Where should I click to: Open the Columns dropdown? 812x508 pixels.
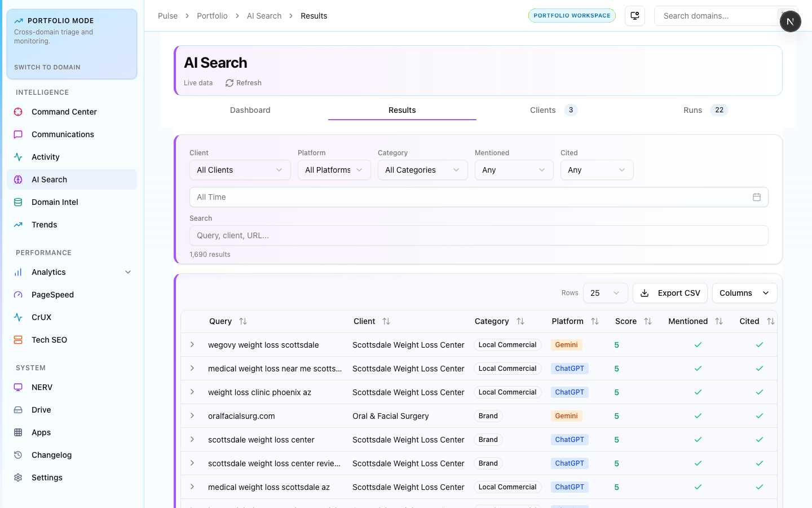tap(744, 293)
